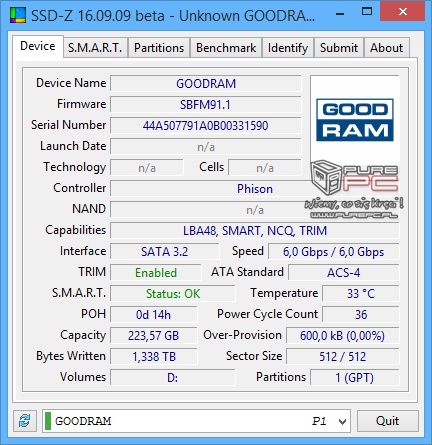Click Power Cycle Count value 36
This screenshot has width=432, height=445.
pyautogui.click(x=361, y=315)
